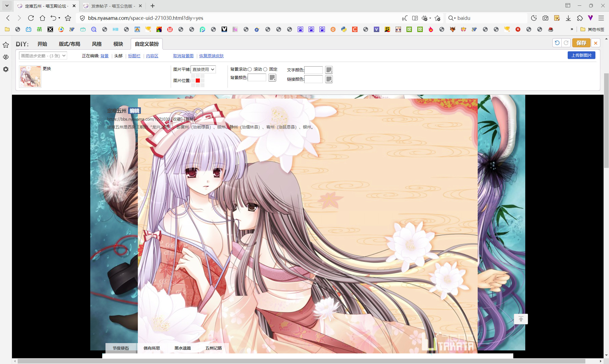609x364 pixels.
Task: Open the extensions puzzle icon
Action: coord(580,18)
